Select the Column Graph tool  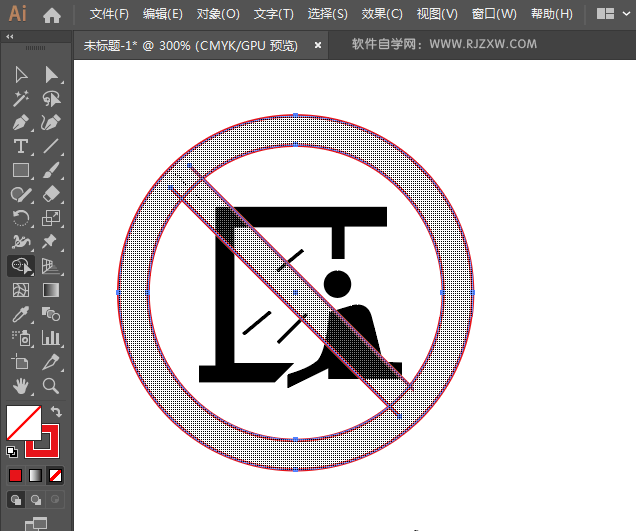pos(51,338)
